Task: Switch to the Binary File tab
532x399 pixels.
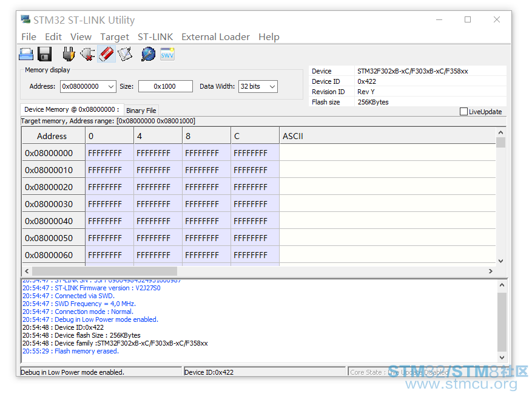Action: (x=141, y=111)
